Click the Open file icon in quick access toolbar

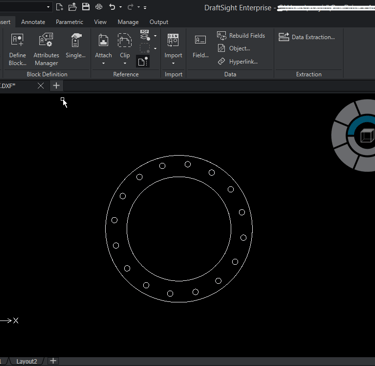(72, 7)
